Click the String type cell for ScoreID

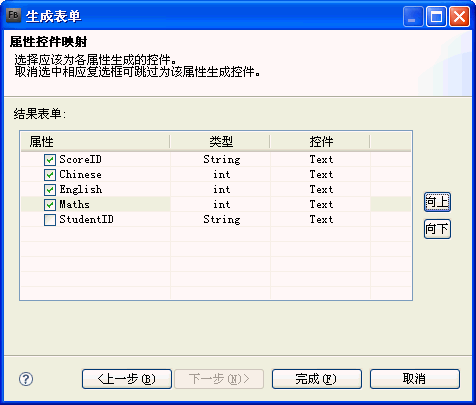coord(220,160)
